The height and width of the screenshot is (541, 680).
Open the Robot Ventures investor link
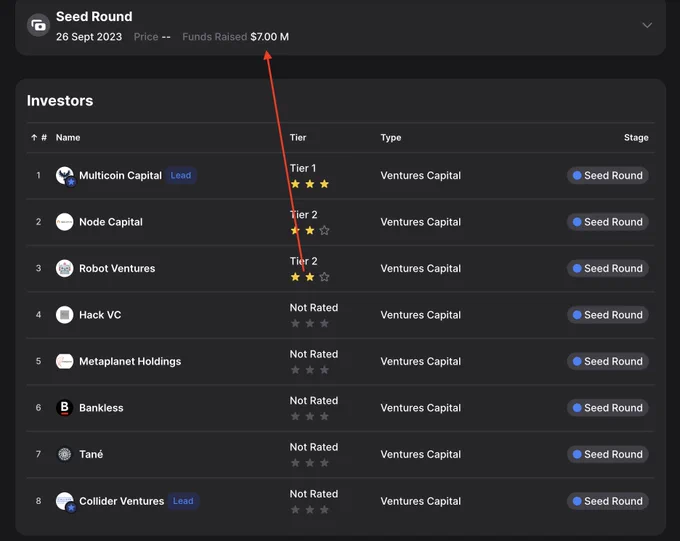tap(117, 269)
